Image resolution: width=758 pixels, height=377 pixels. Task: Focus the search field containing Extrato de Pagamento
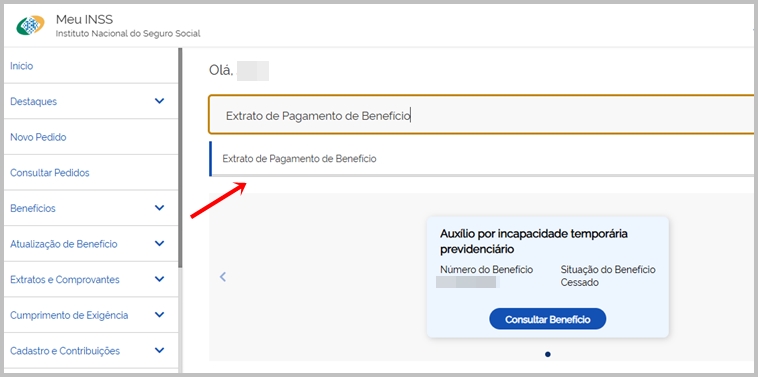click(481, 115)
